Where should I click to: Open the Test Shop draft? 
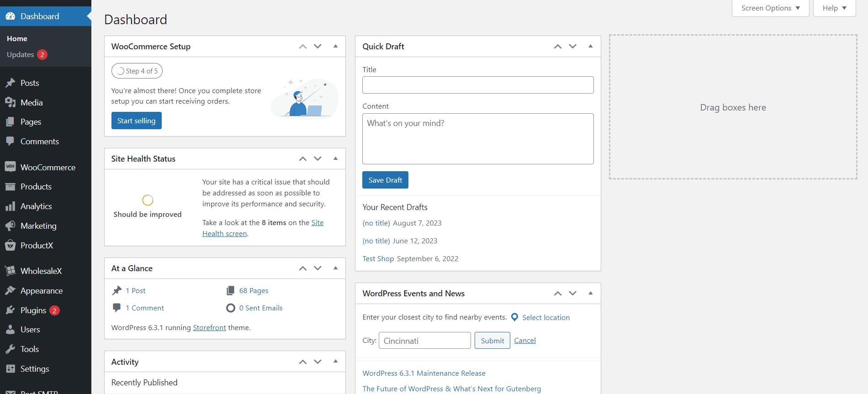[378, 259]
